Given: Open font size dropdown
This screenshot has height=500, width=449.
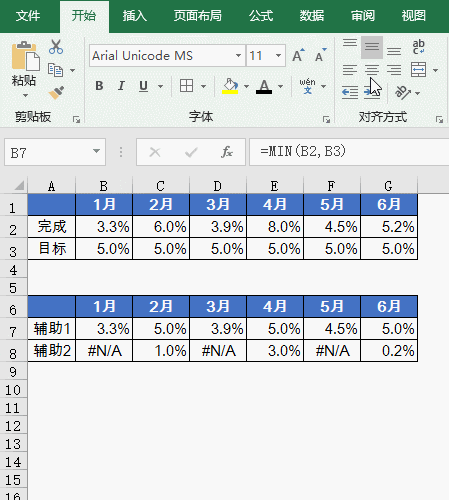Looking at the screenshot, I should (278, 55).
